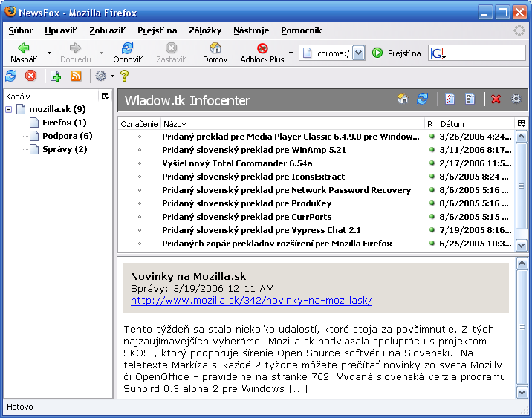This screenshot has width=532, height=418.
Task: Open the Upraviť menu
Action: (x=61, y=30)
